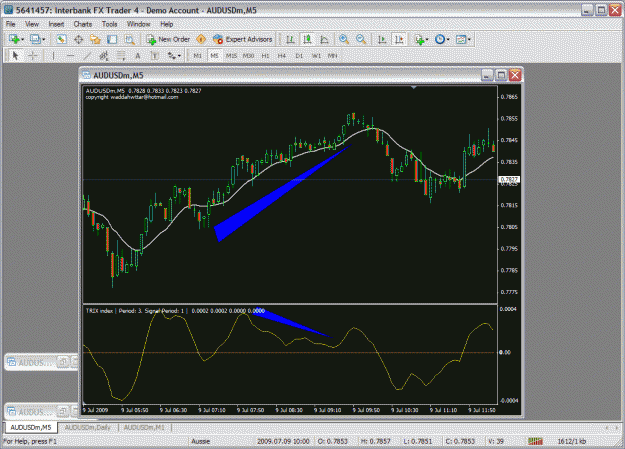Click the New Order button
Screen dimensions: 625x449
pos(168,39)
